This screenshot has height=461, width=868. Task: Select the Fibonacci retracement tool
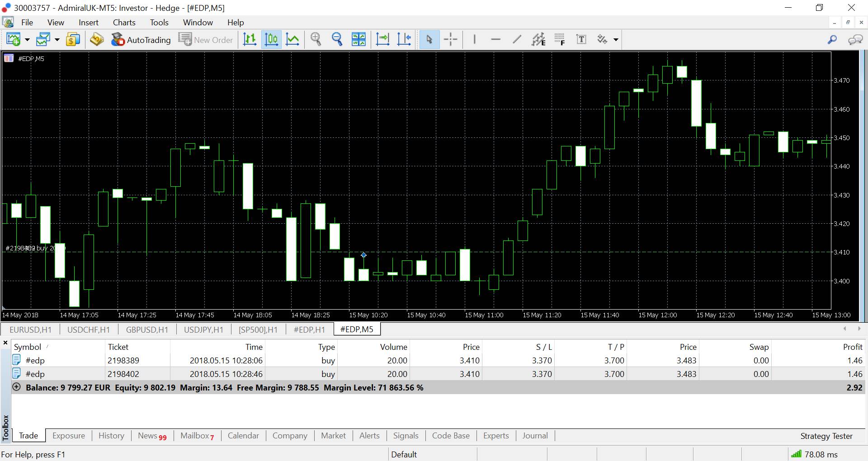point(560,40)
